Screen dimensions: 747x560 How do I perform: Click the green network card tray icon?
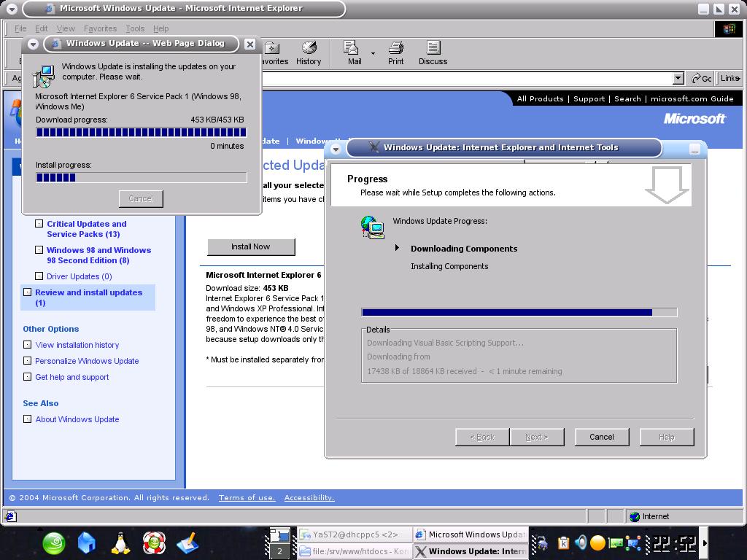[x=616, y=542]
